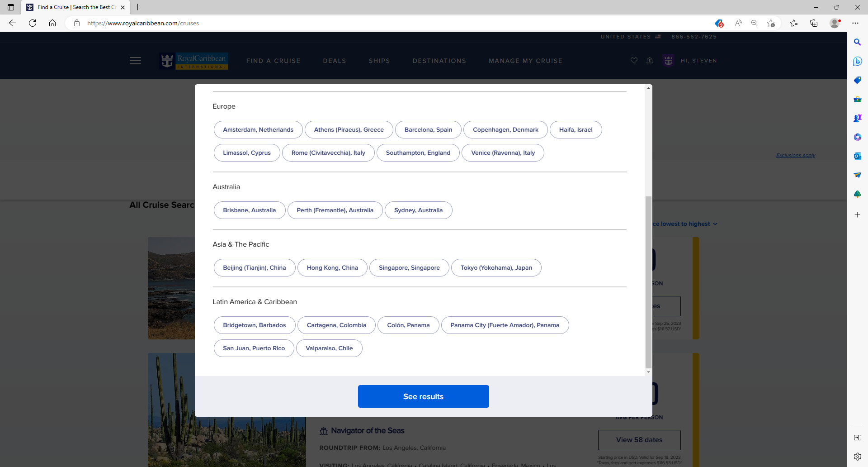
Task: Select Brisbane, Australia port chip
Action: coord(250,210)
